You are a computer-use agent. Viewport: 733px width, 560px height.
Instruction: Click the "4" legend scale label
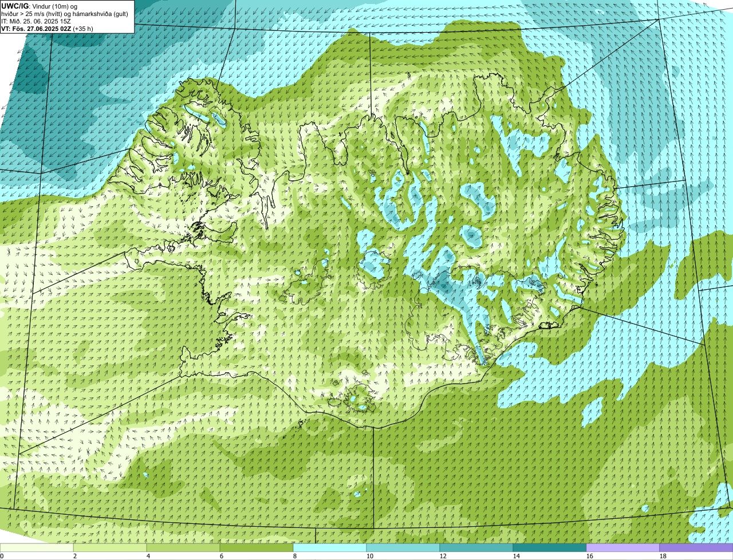[x=148, y=556]
